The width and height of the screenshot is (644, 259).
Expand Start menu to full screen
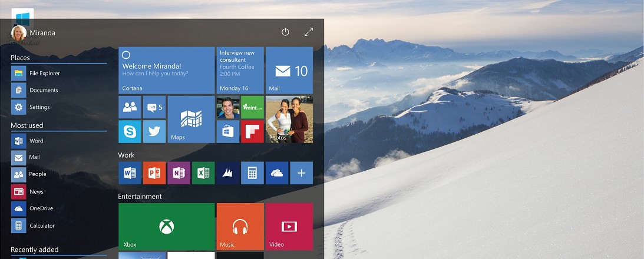click(x=308, y=32)
